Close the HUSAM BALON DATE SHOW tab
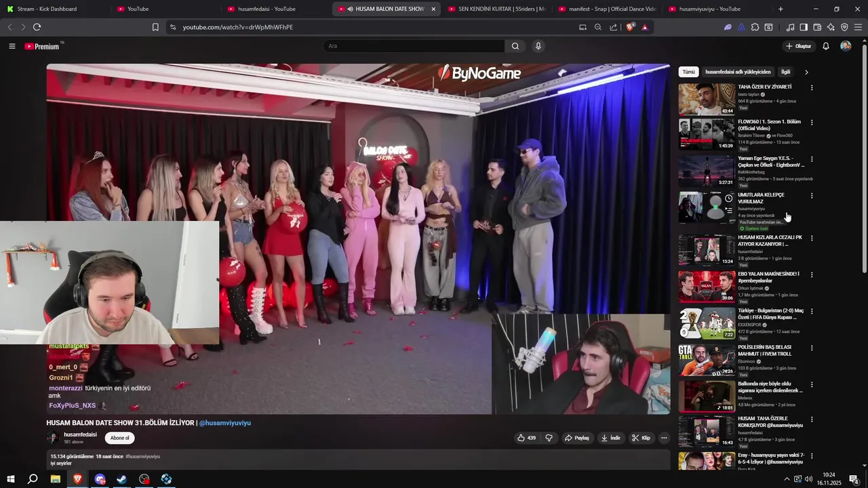The width and height of the screenshot is (868, 488). click(433, 9)
